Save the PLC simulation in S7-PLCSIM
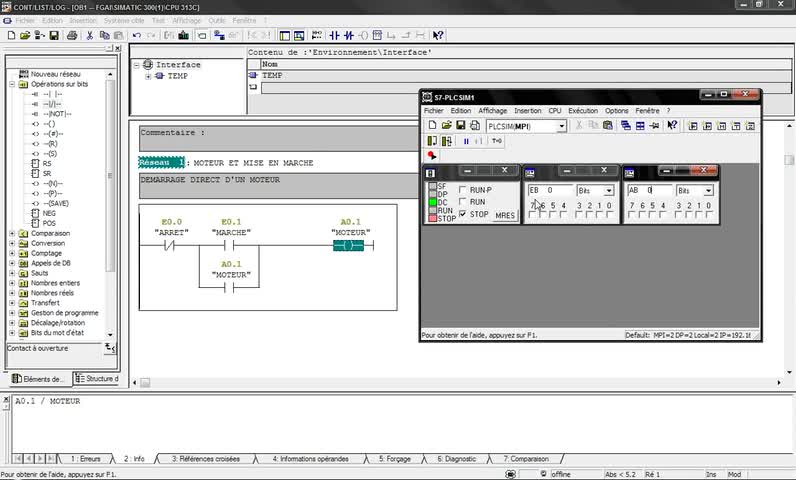 pos(460,125)
